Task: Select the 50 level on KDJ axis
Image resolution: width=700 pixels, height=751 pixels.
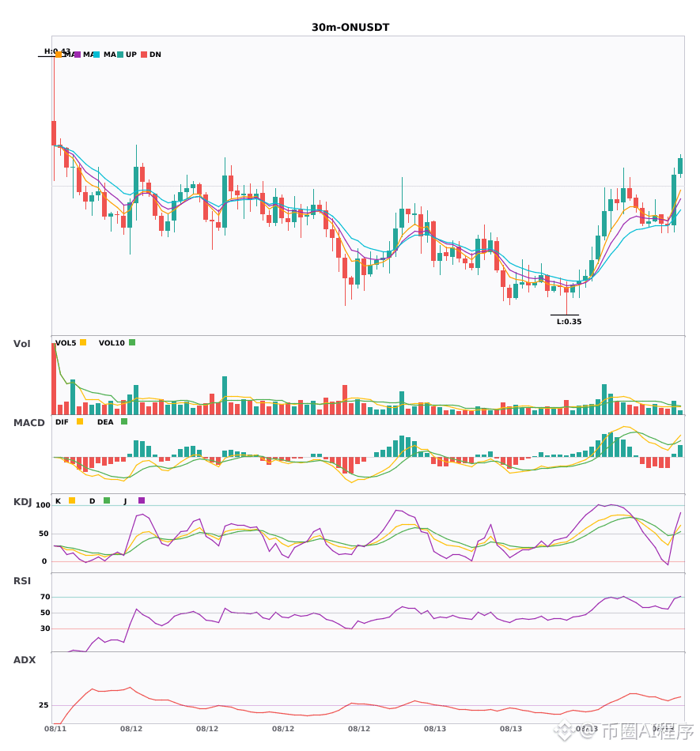Action: click(x=44, y=534)
